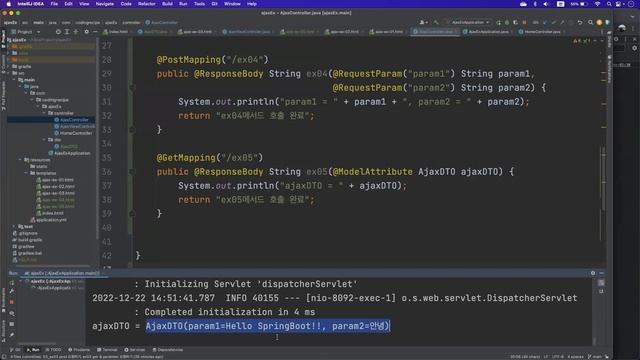640x360 pixels.
Task: Open the Dependencies tool window
Action: pyautogui.click(x=168, y=350)
